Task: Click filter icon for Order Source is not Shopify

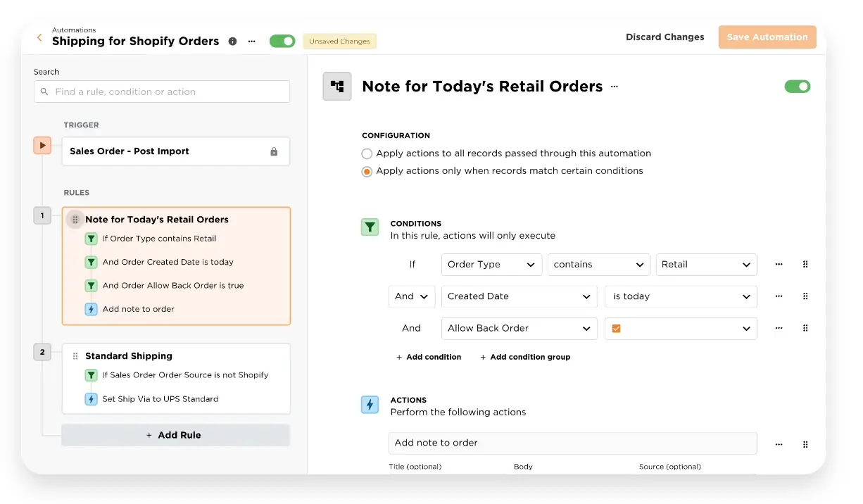Action: pyautogui.click(x=91, y=375)
